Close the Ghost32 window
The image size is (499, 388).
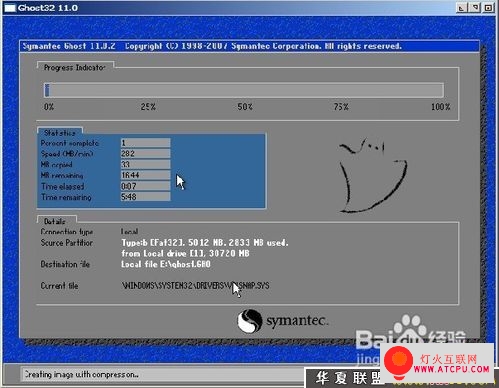489,8
